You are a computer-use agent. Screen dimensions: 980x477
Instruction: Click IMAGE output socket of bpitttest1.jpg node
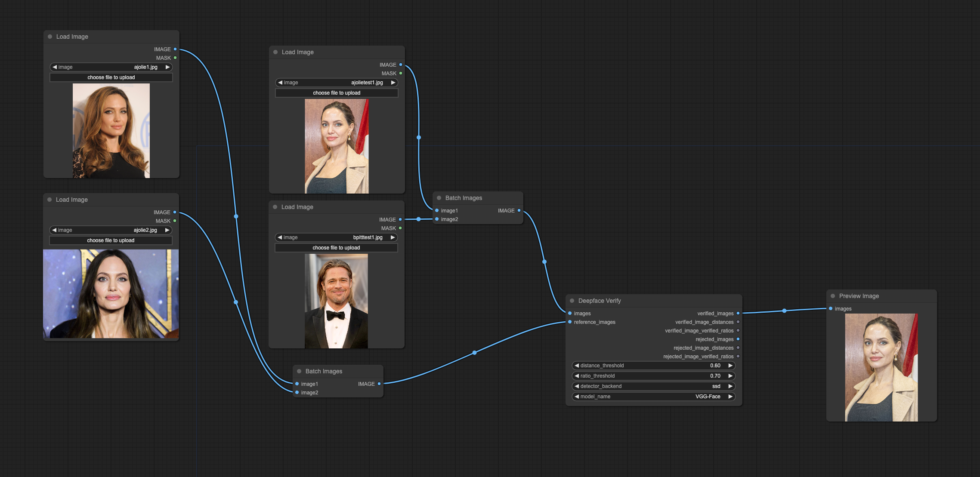[x=400, y=219]
